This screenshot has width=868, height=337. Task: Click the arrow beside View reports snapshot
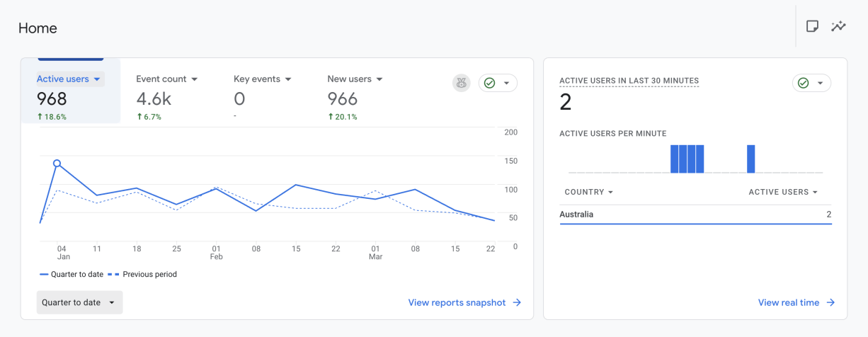click(517, 302)
